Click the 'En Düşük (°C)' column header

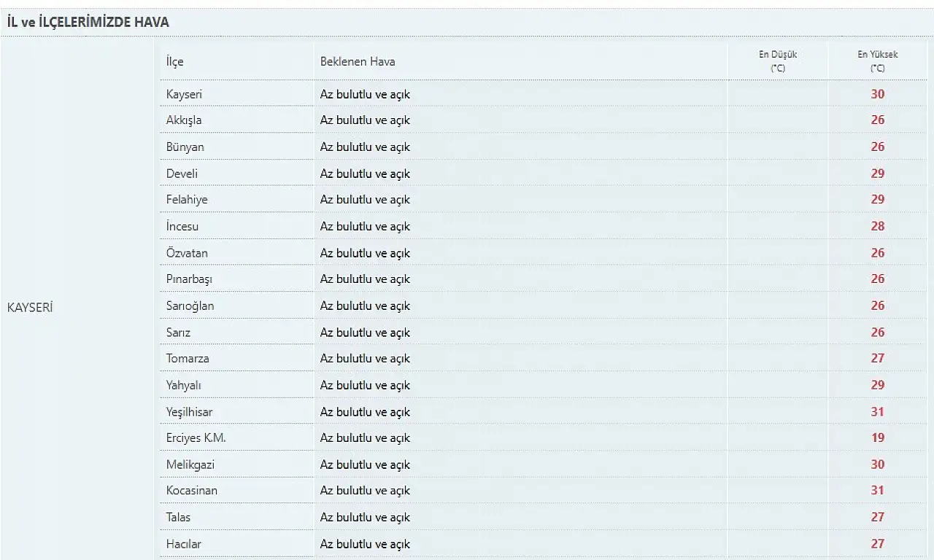[778, 61]
